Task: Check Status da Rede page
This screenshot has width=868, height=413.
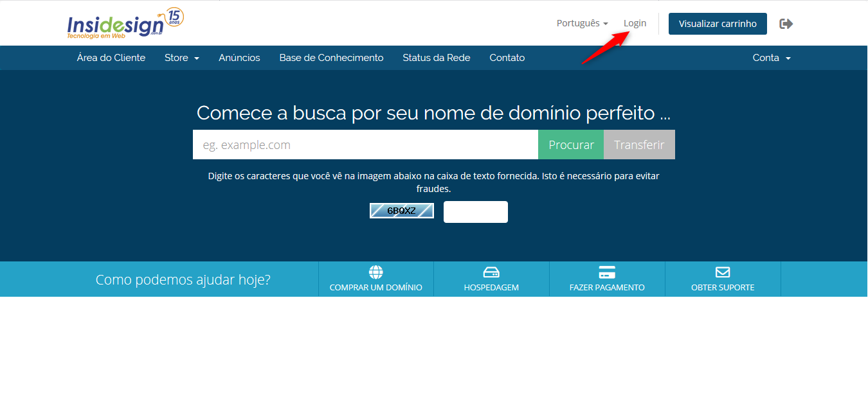Action: [437, 58]
